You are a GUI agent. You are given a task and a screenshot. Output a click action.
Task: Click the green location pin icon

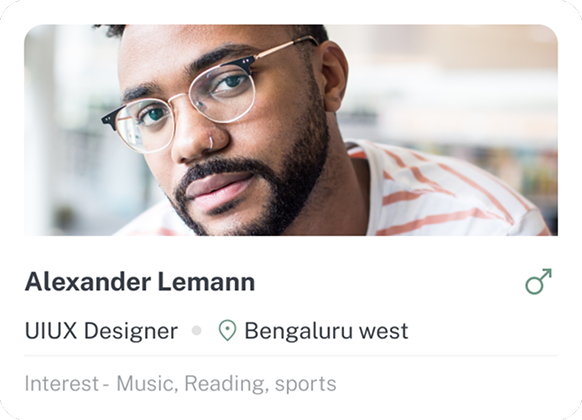tap(227, 331)
